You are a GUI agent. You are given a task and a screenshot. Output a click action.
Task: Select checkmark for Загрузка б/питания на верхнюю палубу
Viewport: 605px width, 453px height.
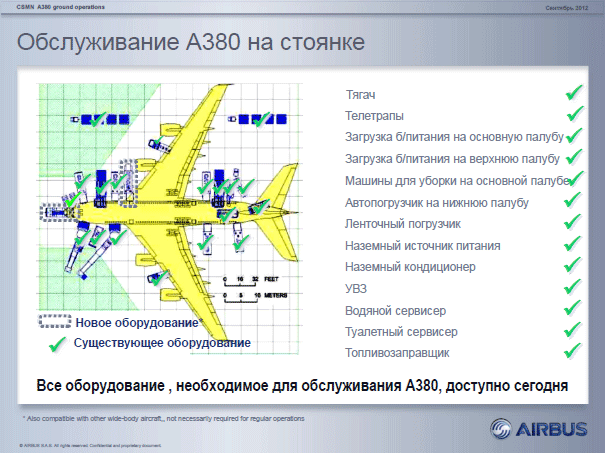click(x=574, y=157)
